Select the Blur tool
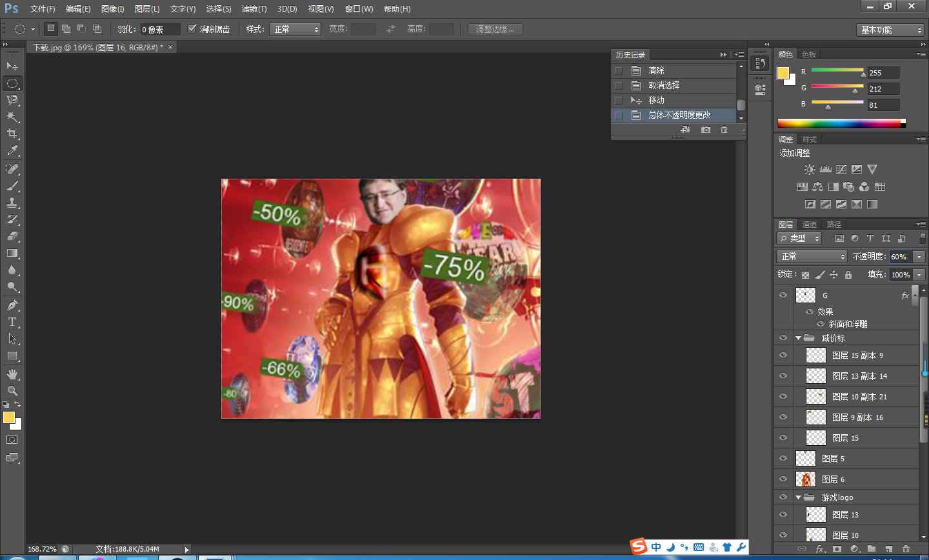Viewport: 929px width, 560px height. (12, 270)
